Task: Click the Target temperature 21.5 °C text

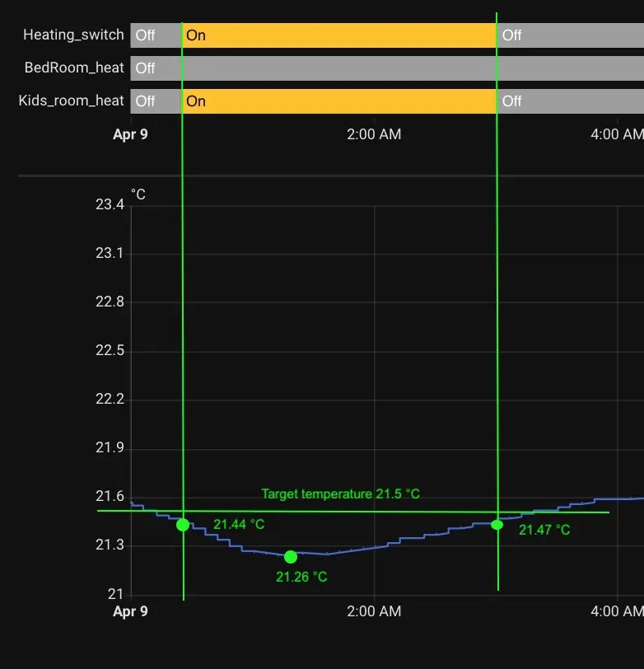Action: (x=340, y=494)
